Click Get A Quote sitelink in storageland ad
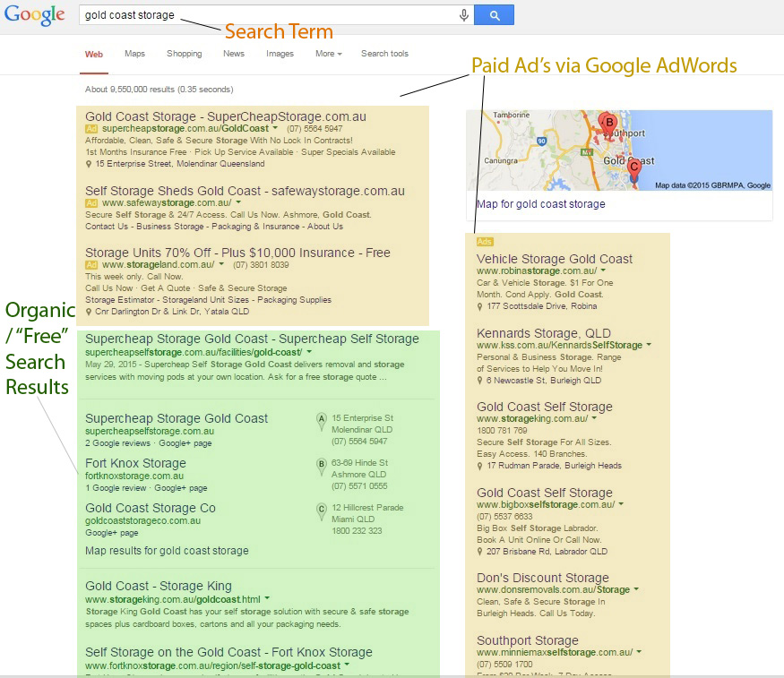Screen dimensions: 784x678 pos(166,288)
